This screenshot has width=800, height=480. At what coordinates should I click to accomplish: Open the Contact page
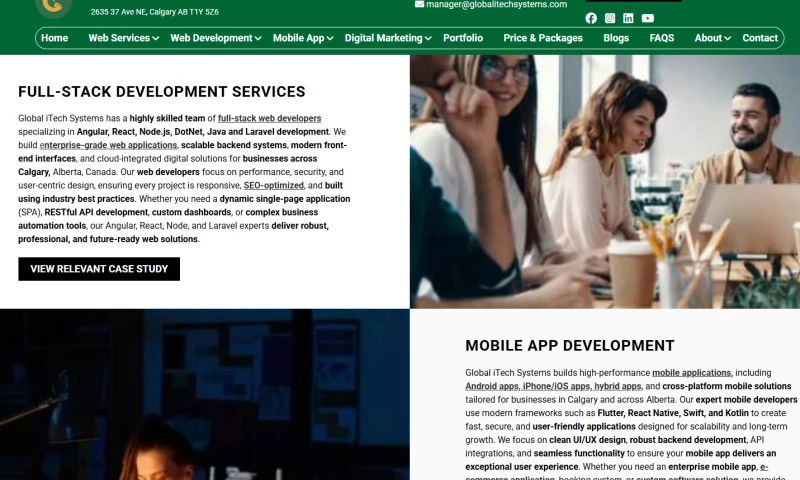(x=760, y=38)
